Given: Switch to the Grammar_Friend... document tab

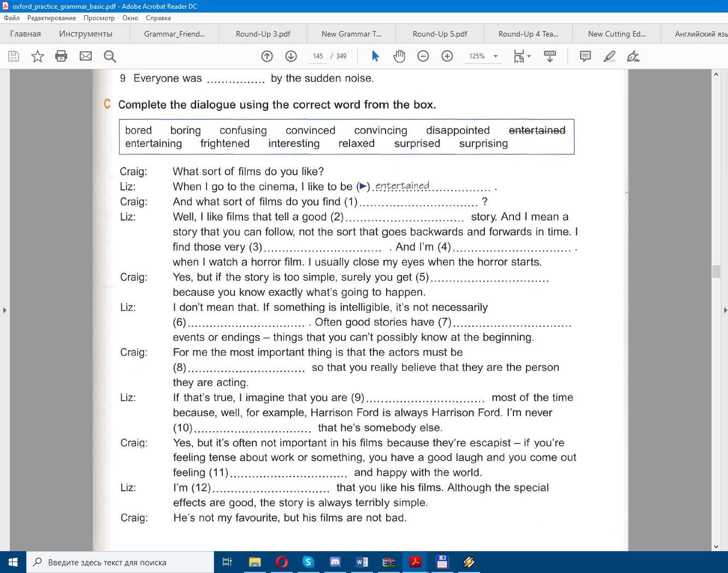Looking at the screenshot, I should tap(174, 34).
